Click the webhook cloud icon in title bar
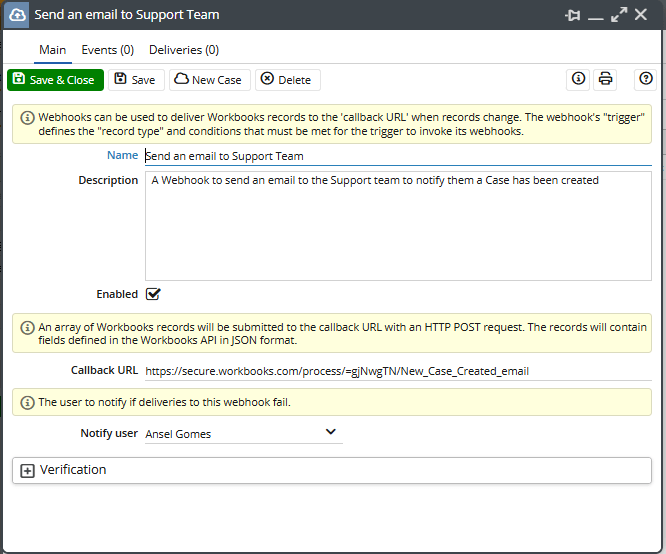Image resolution: width=666 pixels, height=554 pixels. click(x=18, y=15)
